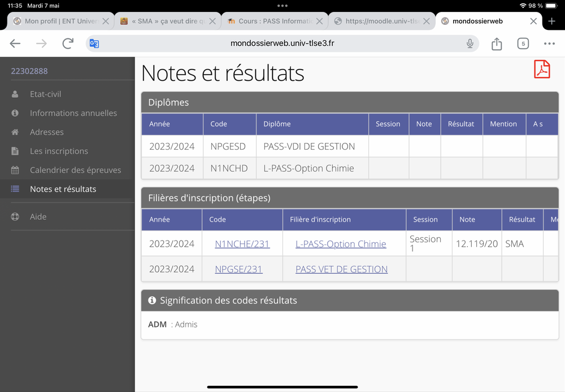Go to Calendrier des épreuves
This screenshot has width=565, height=392.
pyautogui.click(x=75, y=170)
